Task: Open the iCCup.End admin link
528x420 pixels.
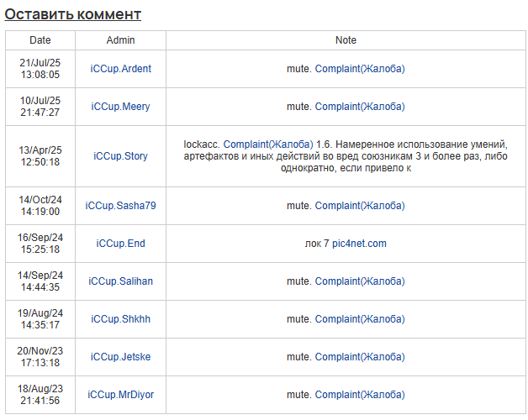Action: [x=120, y=244]
